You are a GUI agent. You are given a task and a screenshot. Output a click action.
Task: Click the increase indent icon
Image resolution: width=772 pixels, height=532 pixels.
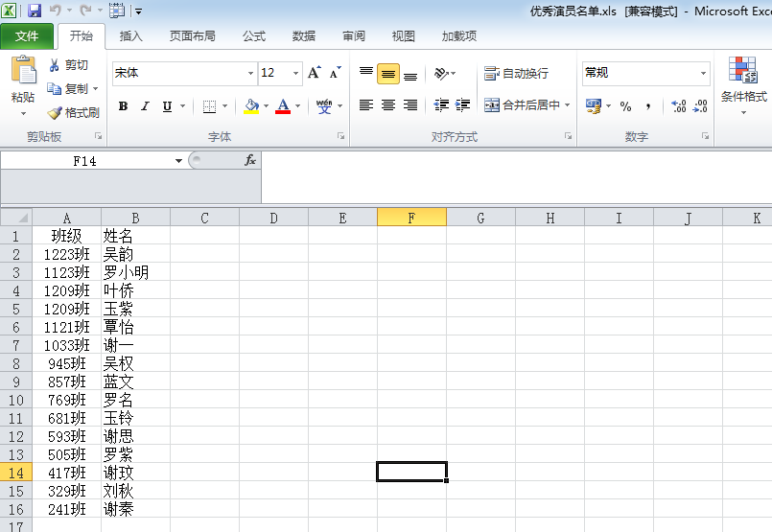(463, 104)
